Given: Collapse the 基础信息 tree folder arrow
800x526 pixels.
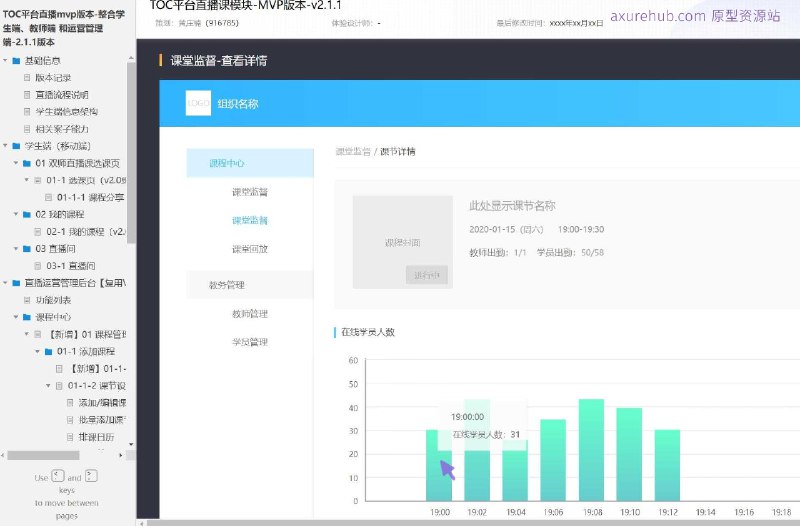Looking at the screenshot, I should click(5, 61).
